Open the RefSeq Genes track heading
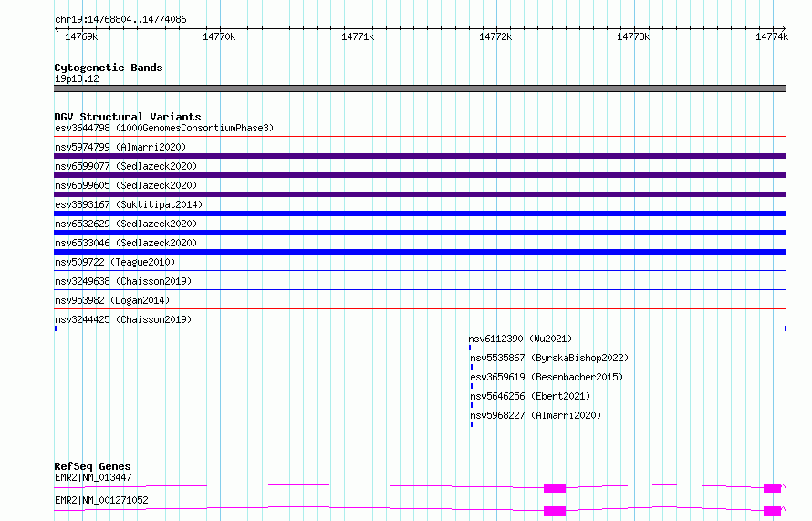Image resolution: width=812 pixels, height=521 pixels. click(x=92, y=466)
